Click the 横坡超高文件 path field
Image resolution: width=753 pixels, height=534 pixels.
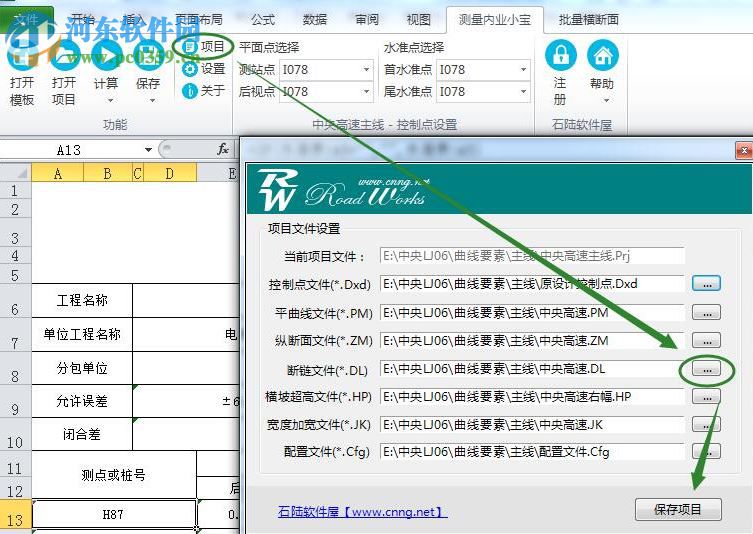pyautogui.click(x=532, y=397)
